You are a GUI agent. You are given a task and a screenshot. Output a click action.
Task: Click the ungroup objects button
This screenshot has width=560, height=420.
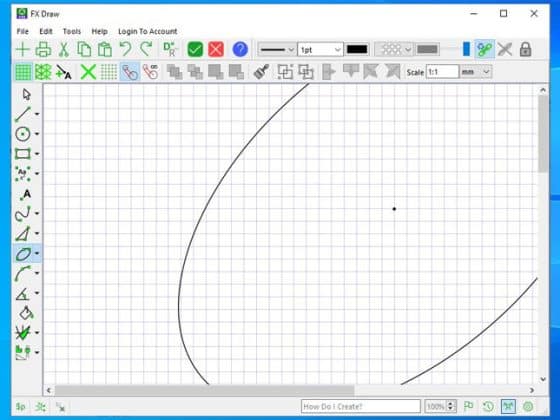tap(306, 72)
